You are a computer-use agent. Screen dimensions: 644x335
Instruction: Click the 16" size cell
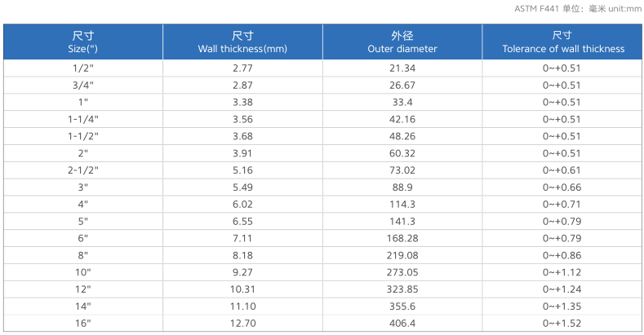[83, 324]
